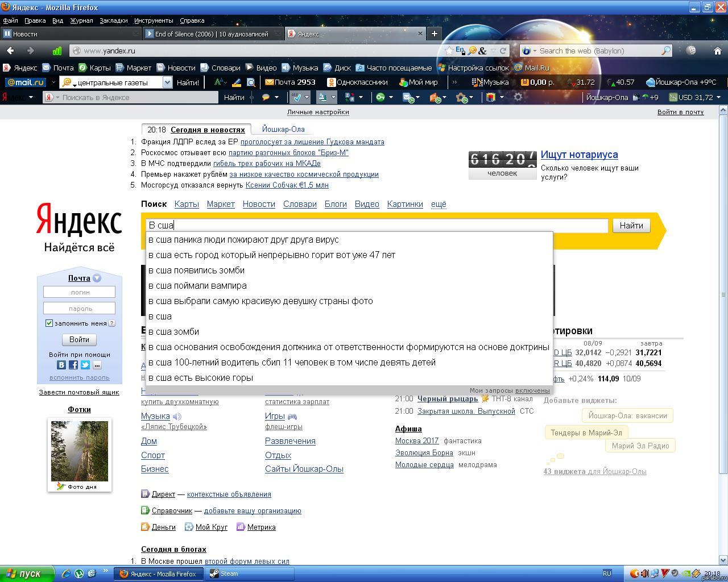Select suggestion 'в сша поймали вампира'
Screen dimensions: 728x582
[349, 285]
